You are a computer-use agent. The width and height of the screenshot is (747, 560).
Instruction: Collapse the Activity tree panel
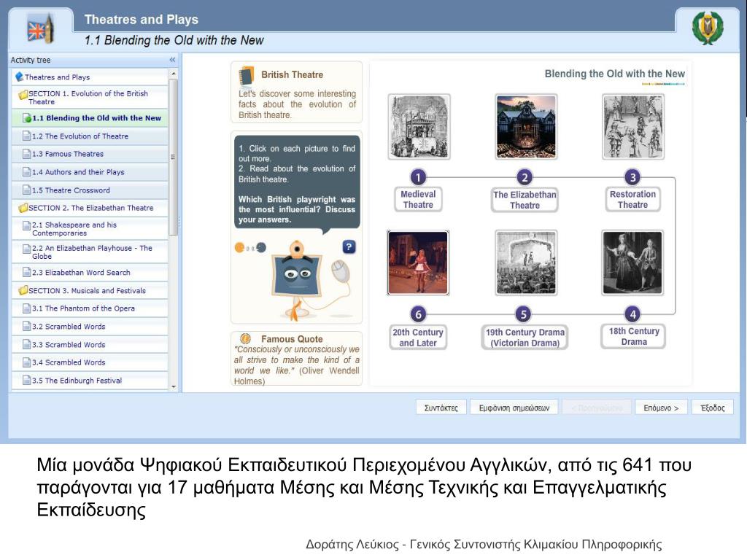point(172,60)
